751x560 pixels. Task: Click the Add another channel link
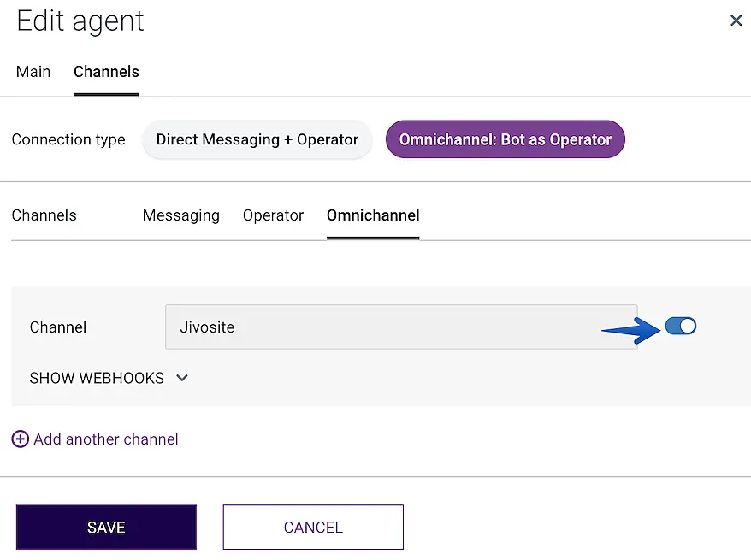click(x=106, y=439)
